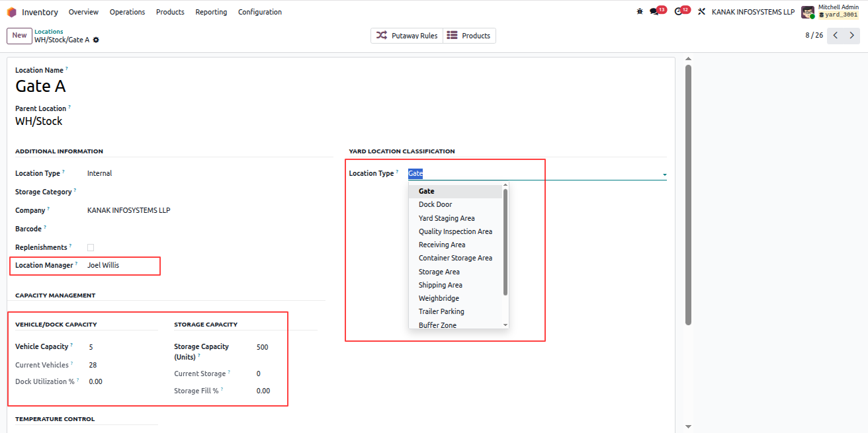Click help mark beside Dock Utilization %
Screen dimensions: 868x433
[77, 380]
